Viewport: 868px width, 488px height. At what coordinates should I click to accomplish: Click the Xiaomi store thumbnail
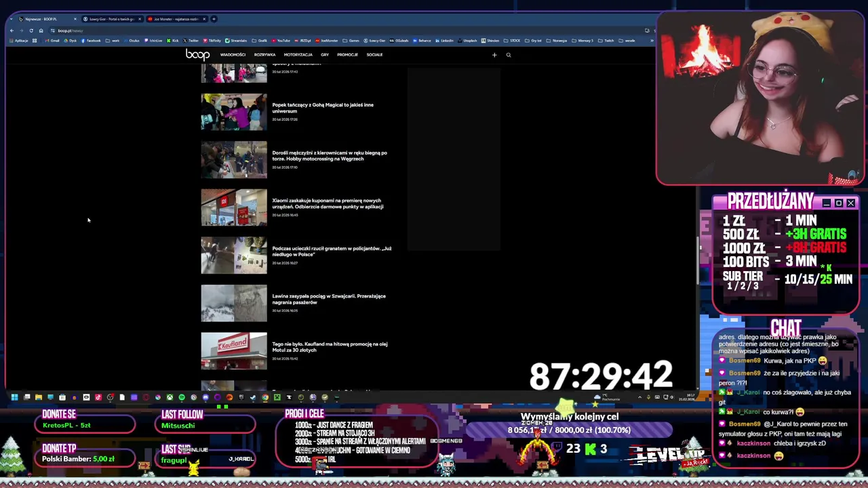(234, 207)
